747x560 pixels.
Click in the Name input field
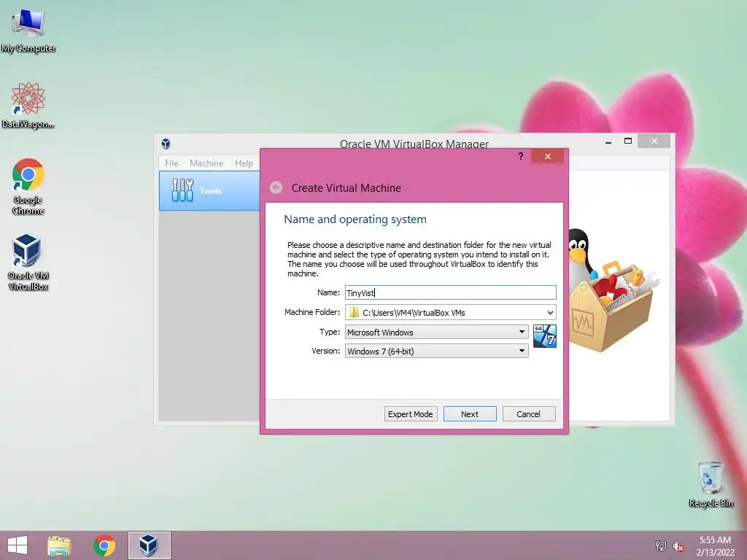(x=450, y=292)
